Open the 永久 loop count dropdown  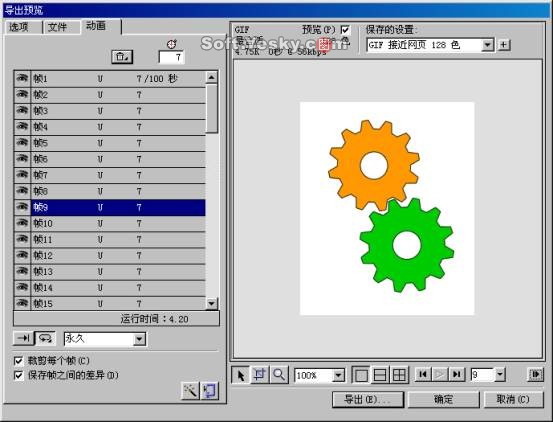click(139, 339)
